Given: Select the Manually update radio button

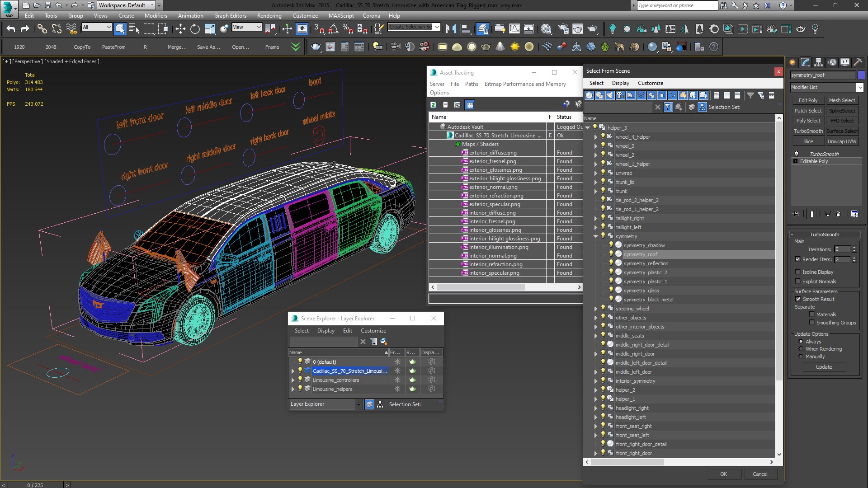Looking at the screenshot, I should coord(801,357).
